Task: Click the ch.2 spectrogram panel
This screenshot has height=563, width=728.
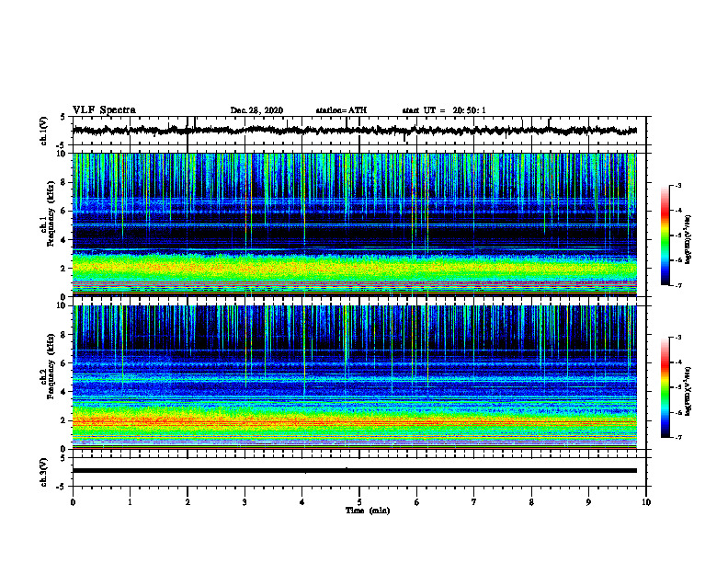Action: click(355, 377)
